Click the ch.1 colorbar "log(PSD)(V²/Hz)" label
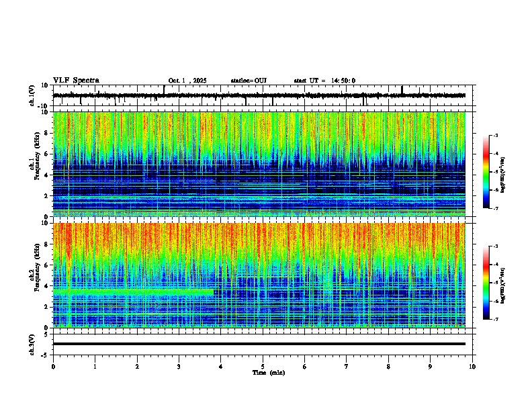This screenshot has height=411, width=532. pyautogui.click(x=503, y=175)
